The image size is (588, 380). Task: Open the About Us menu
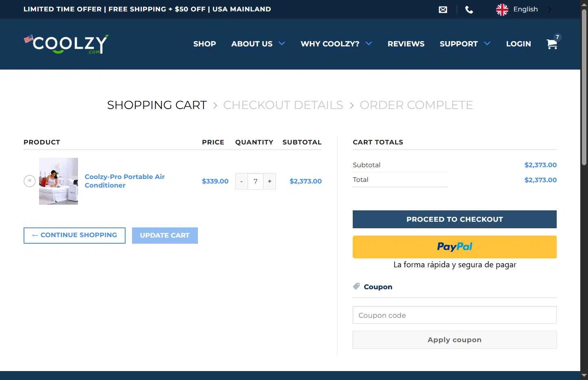click(x=252, y=44)
